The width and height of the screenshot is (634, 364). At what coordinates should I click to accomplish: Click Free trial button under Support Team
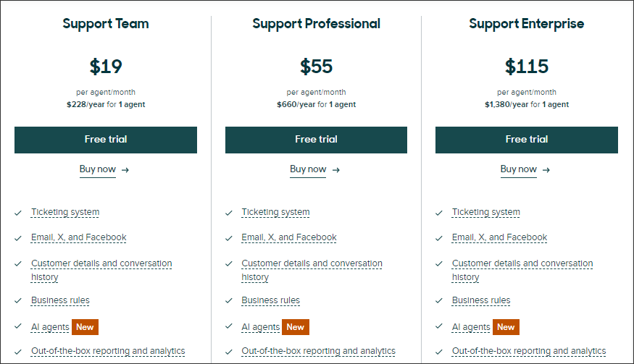point(106,140)
